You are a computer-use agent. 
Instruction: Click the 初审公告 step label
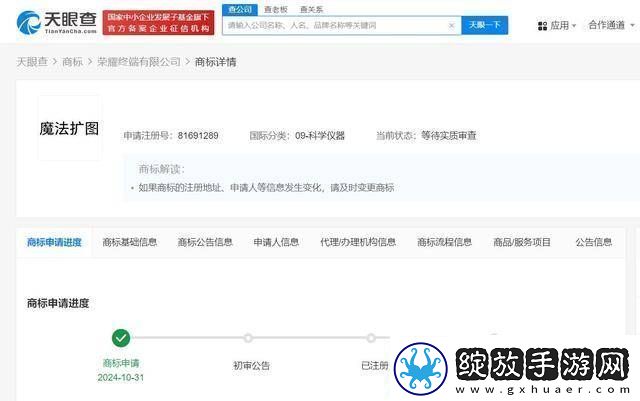[x=251, y=365]
